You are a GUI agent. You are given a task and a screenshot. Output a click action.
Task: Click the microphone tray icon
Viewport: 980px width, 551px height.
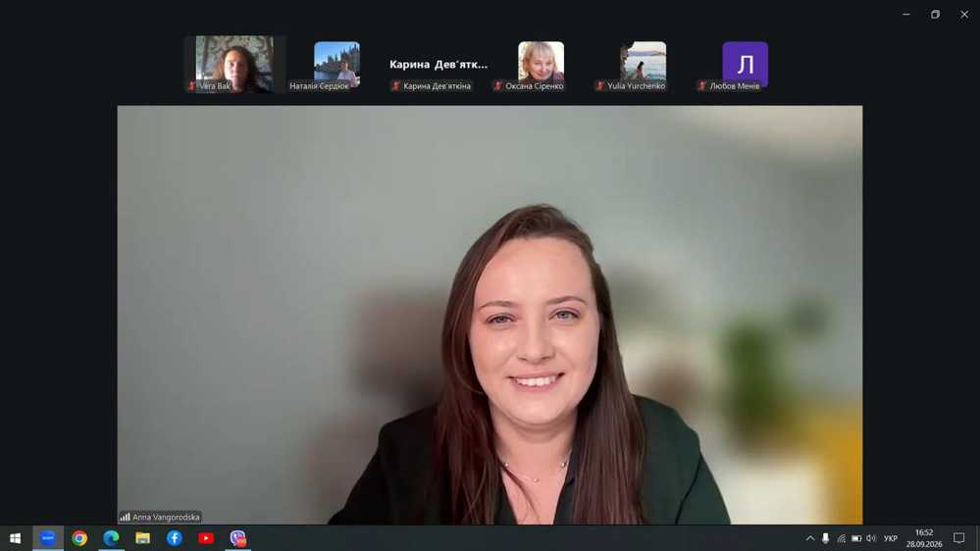[826, 538]
